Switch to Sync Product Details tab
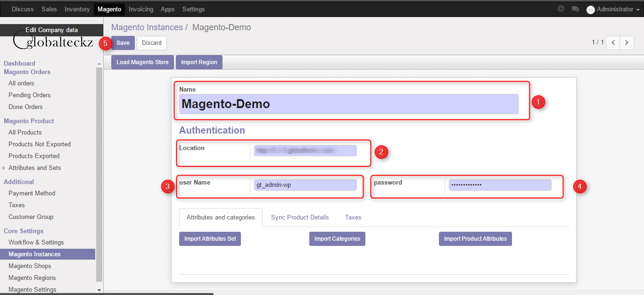 (x=300, y=218)
